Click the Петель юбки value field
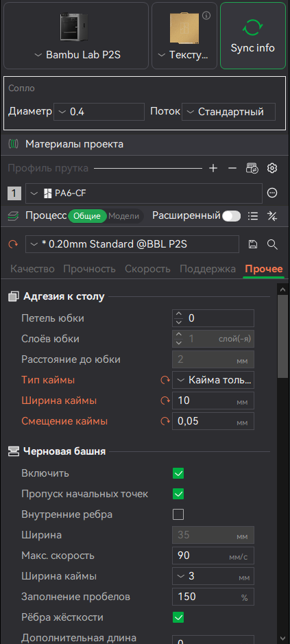290x644 pixels. tap(213, 318)
